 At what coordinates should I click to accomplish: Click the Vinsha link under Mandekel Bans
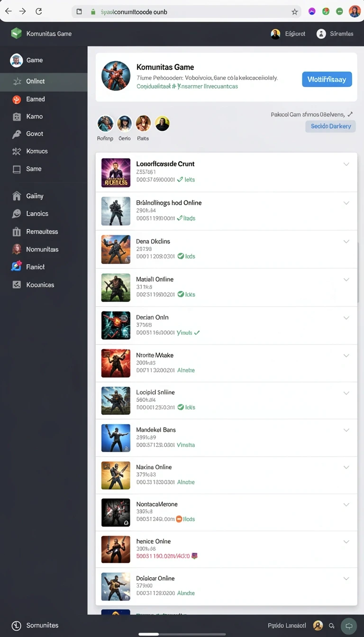(x=186, y=445)
